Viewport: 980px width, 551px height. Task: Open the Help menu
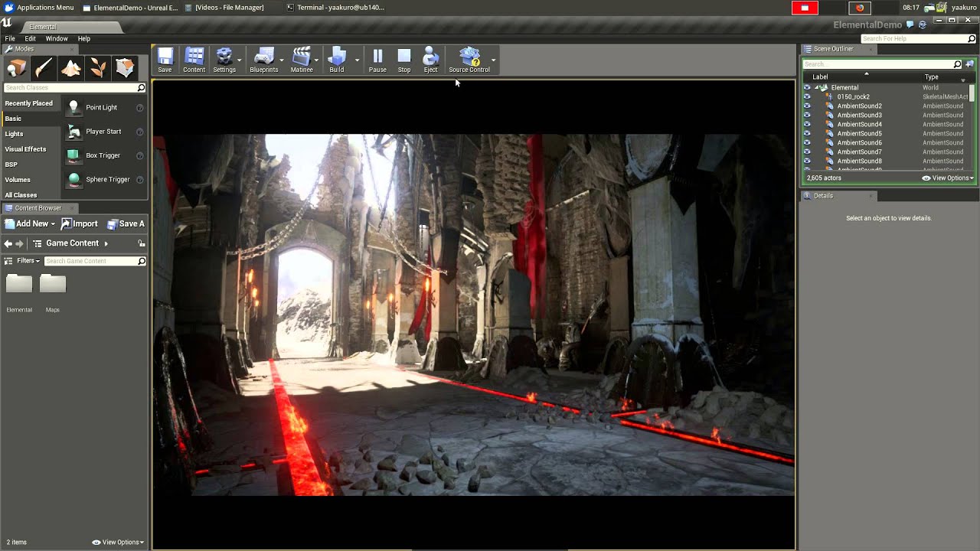84,38
